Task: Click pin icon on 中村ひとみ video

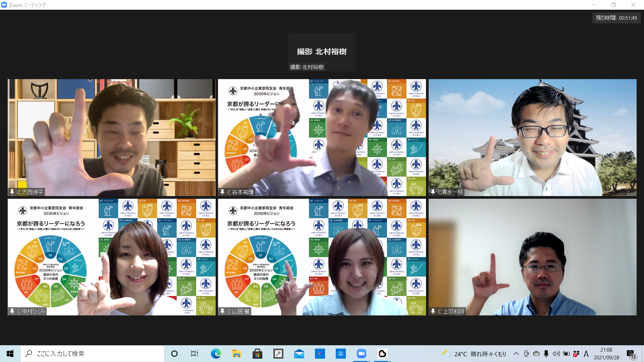Action: click(x=12, y=311)
